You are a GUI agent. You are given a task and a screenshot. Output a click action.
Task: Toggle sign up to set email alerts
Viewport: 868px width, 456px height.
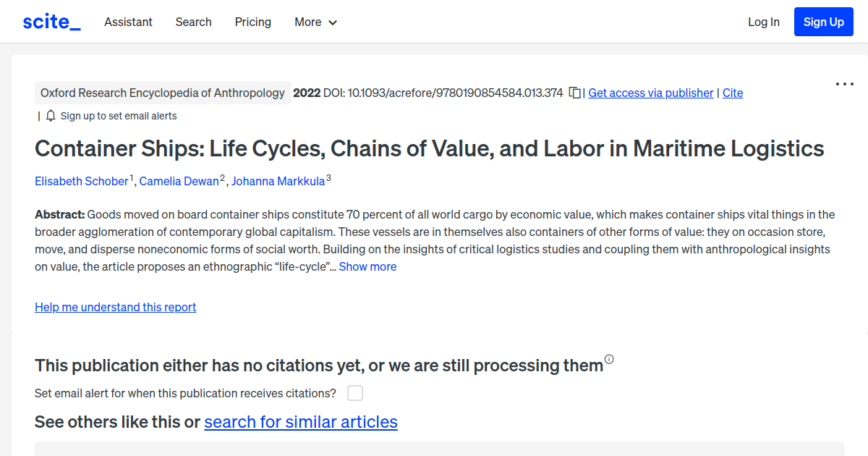coord(119,115)
